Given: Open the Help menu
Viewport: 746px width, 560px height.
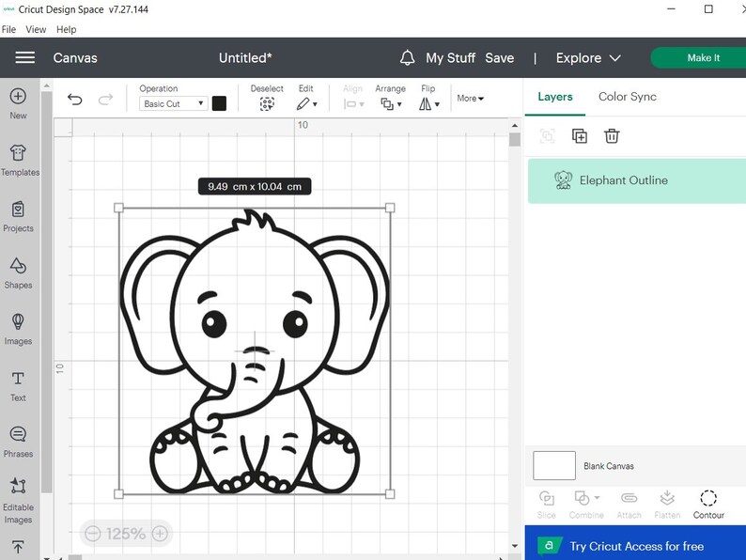Looking at the screenshot, I should (66, 29).
